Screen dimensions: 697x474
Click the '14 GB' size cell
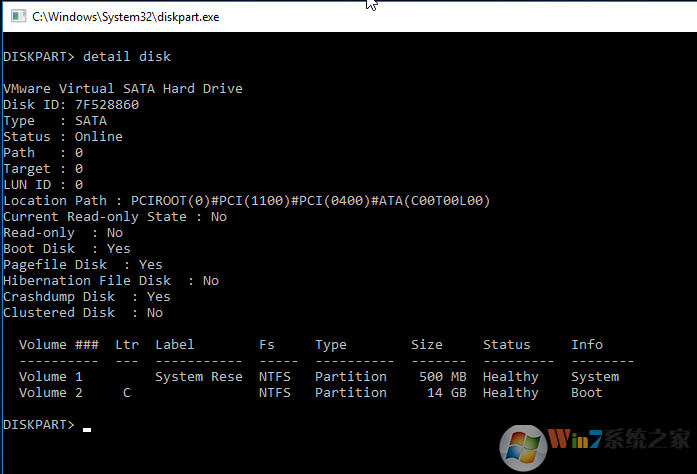tap(447, 393)
